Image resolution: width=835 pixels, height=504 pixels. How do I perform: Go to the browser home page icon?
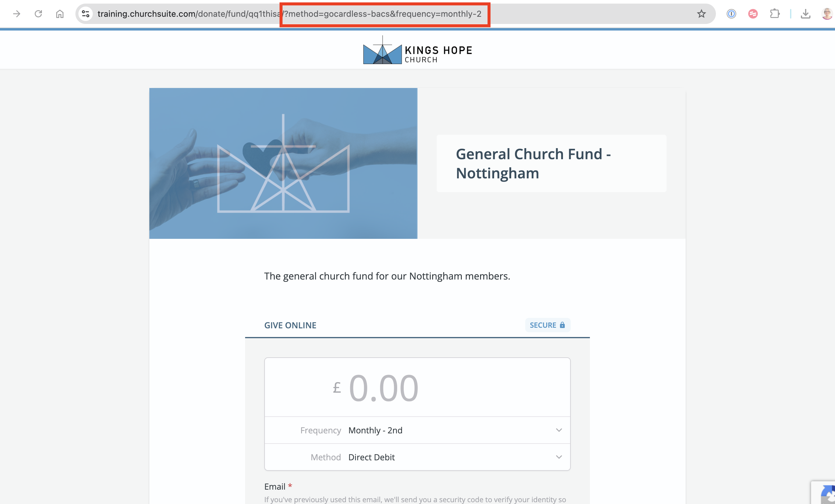tap(60, 13)
